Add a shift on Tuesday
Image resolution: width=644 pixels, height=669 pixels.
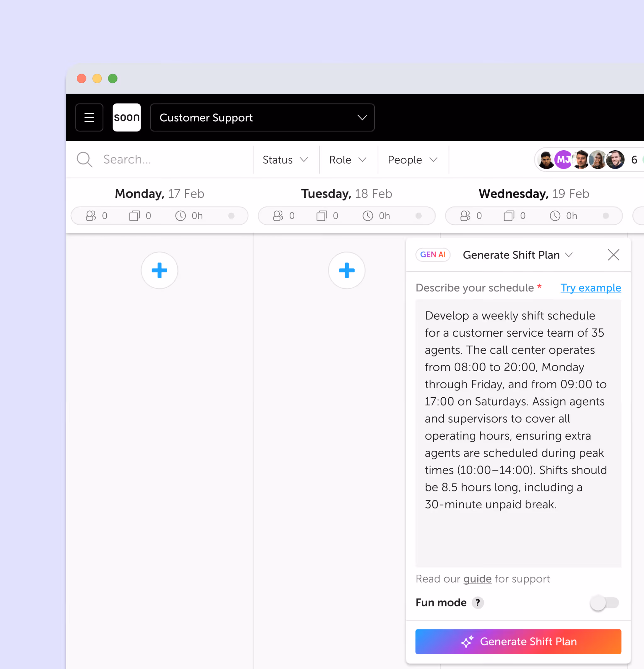point(347,270)
